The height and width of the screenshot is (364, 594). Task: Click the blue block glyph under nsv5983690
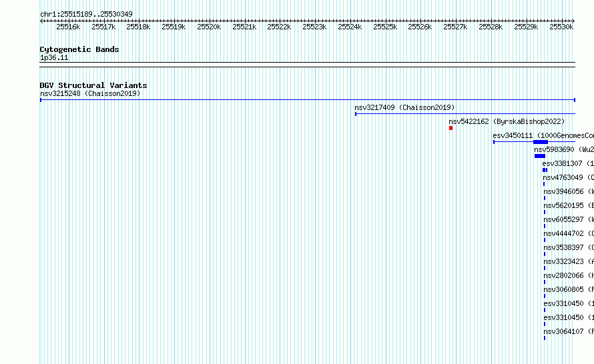(x=540, y=156)
